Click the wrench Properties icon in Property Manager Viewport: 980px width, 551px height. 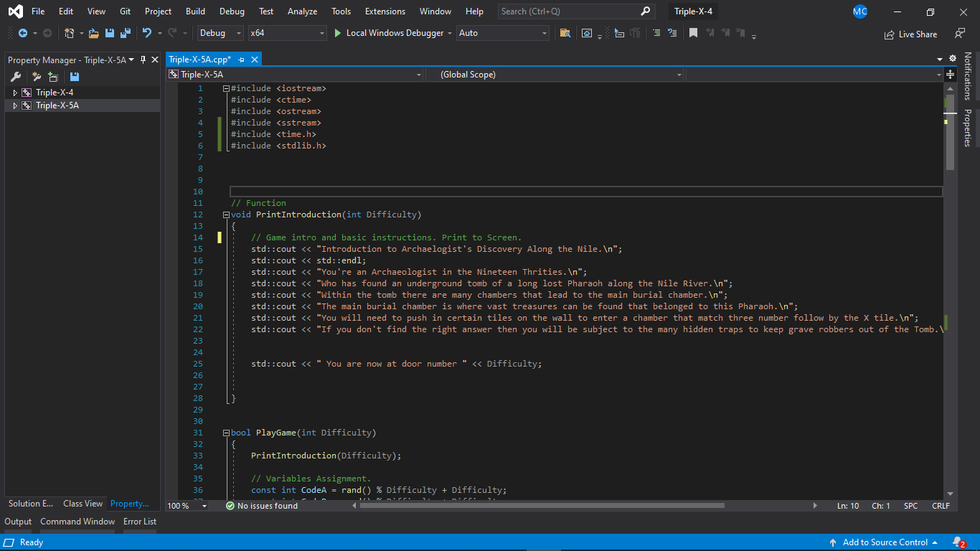coord(16,77)
